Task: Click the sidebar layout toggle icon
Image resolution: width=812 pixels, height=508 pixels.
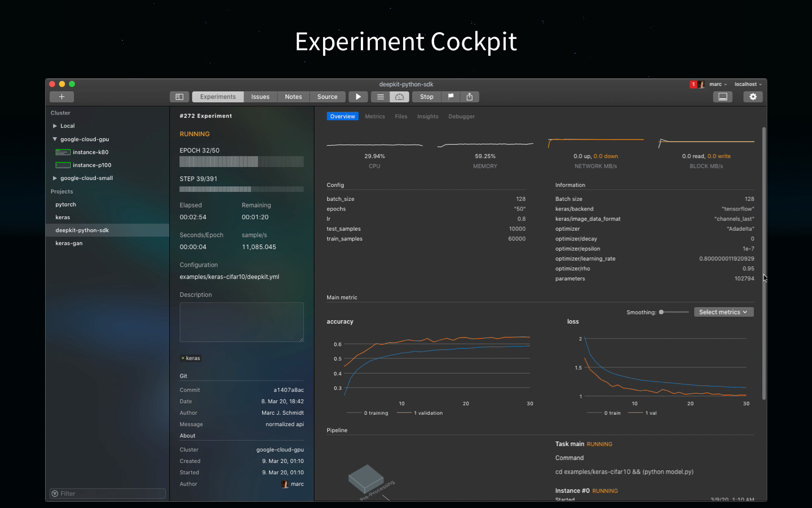Action: pyautogui.click(x=179, y=97)
